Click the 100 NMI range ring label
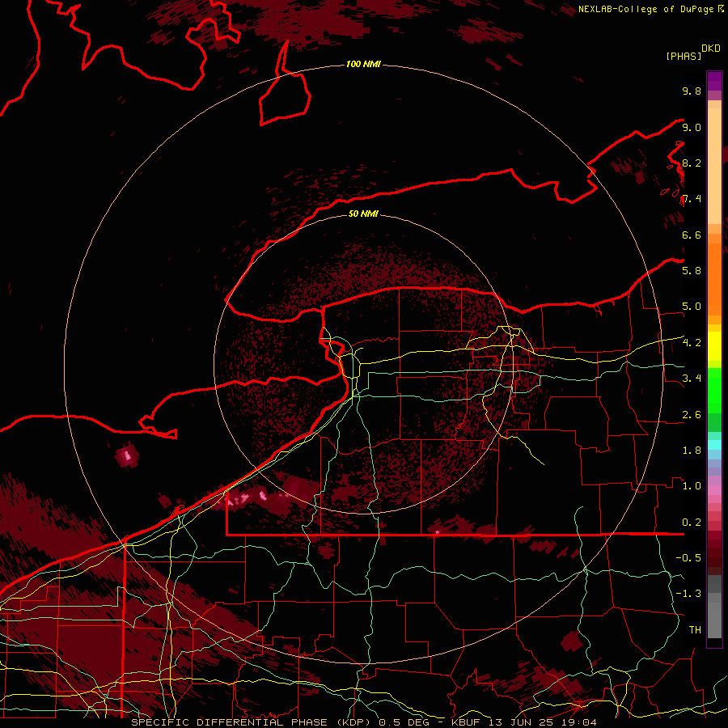 [x=363, y=64]
